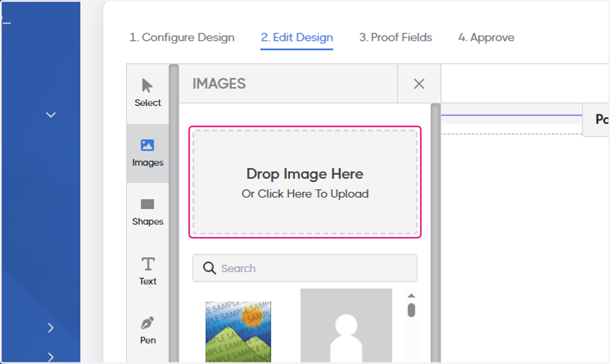Viewport: 610px width, 364px height.
Task: Activate the Text tool
Action: [147, 271]
